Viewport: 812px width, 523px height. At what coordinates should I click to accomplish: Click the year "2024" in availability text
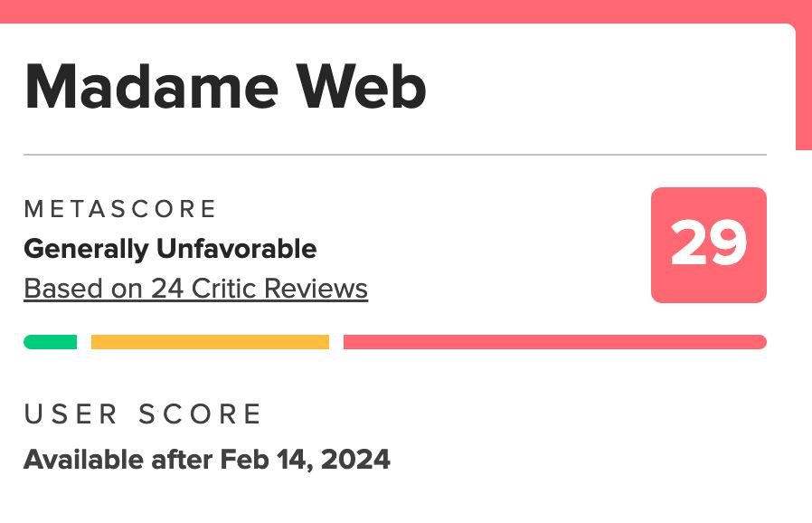[354, 459]
